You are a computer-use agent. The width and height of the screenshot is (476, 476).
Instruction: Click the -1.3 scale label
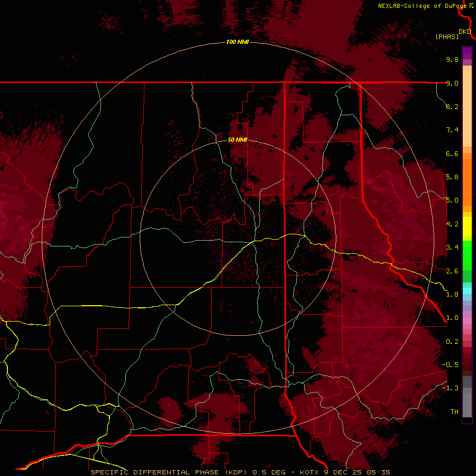450,388
